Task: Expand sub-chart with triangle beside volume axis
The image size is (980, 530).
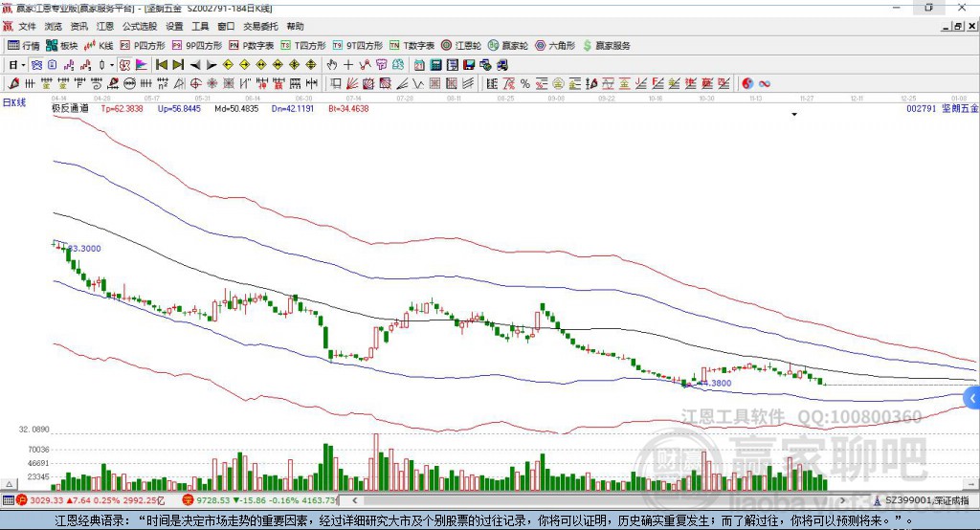Action: coord(9,484)
